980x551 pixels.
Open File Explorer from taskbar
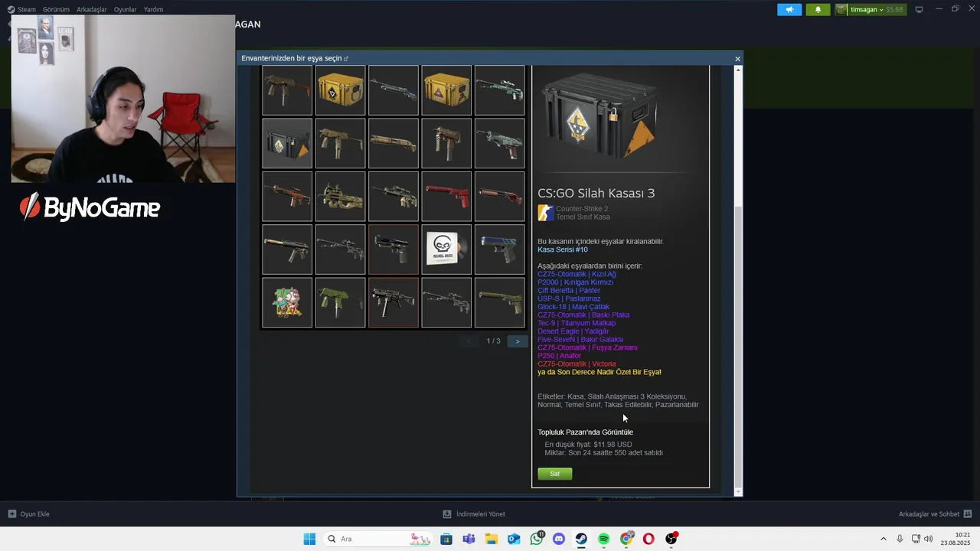491,539
